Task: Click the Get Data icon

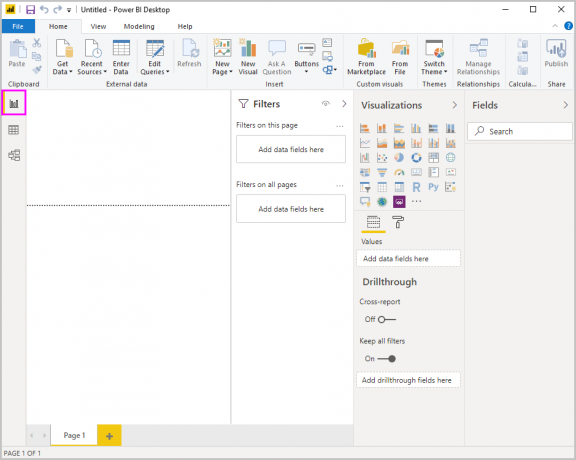Action: (62, 57)
